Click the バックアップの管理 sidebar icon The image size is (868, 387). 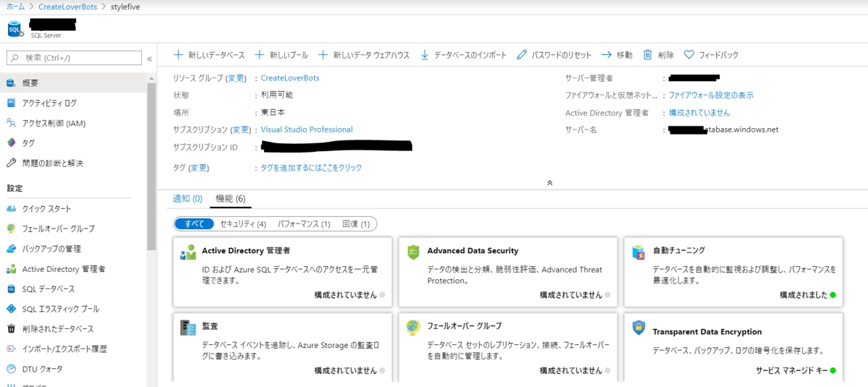point(11,249)
